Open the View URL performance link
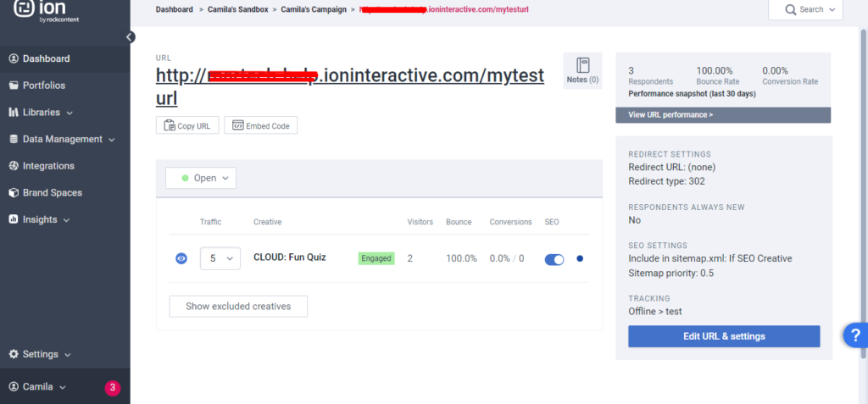Viewport: 868px width, 404px height. tap(670, 114)
